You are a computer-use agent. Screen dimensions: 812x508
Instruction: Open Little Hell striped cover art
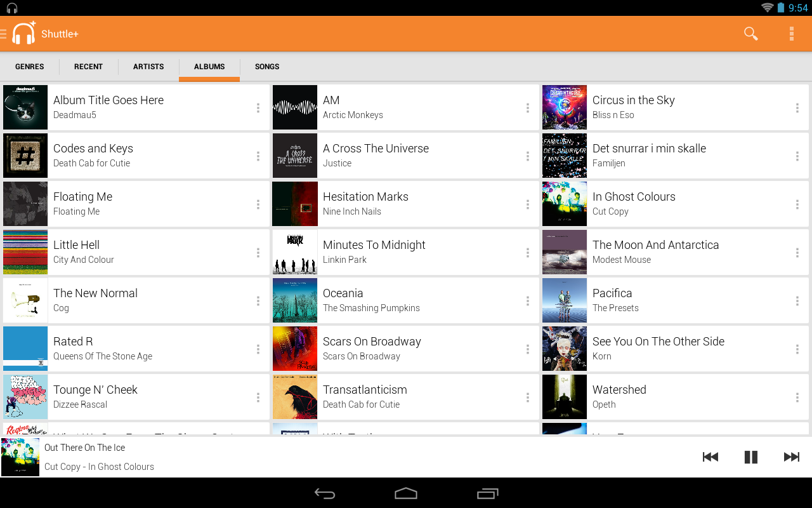click(25, 253)
